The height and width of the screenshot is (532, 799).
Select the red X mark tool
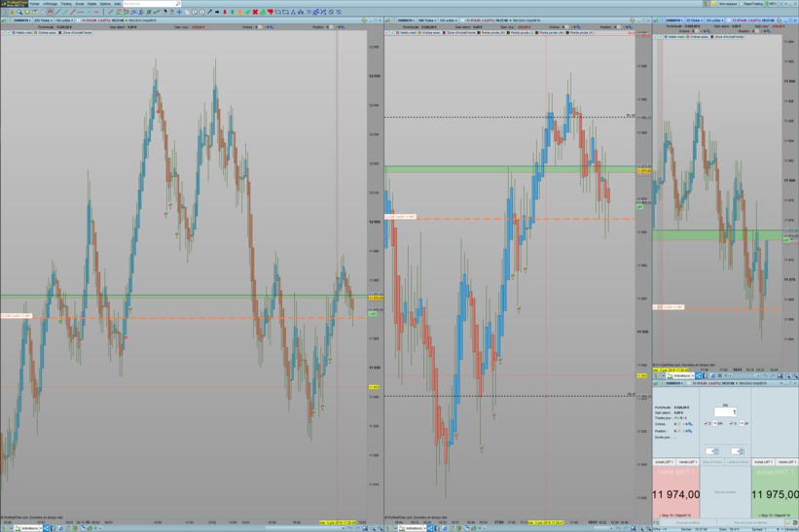(x=255, y=12)
